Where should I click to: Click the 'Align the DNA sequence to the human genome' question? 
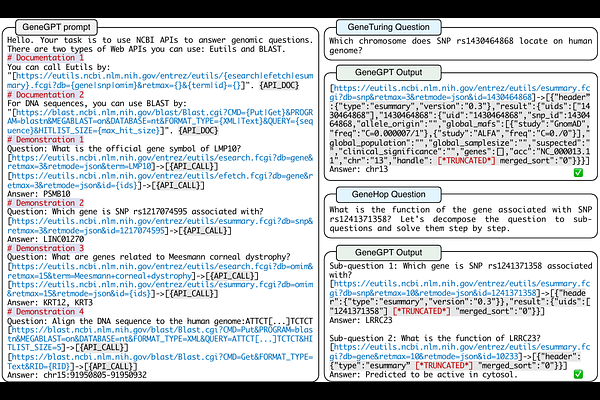160,321
